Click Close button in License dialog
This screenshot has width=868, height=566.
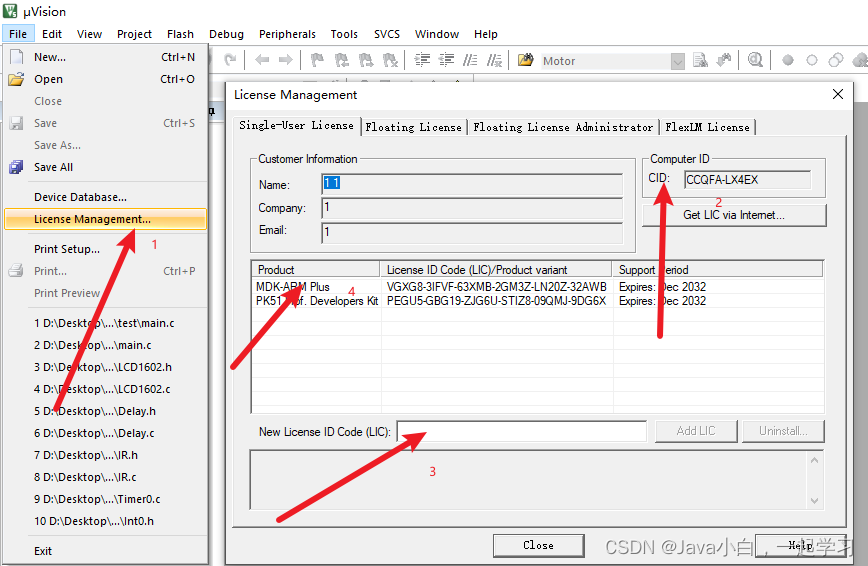click(538, 546)
